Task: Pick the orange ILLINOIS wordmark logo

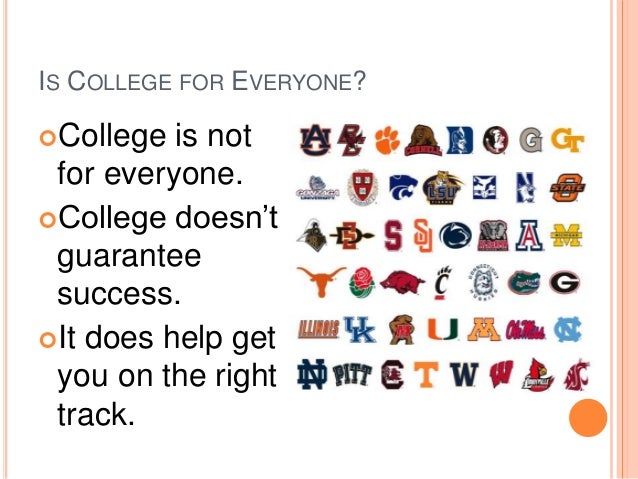Action: coord(319,329)
